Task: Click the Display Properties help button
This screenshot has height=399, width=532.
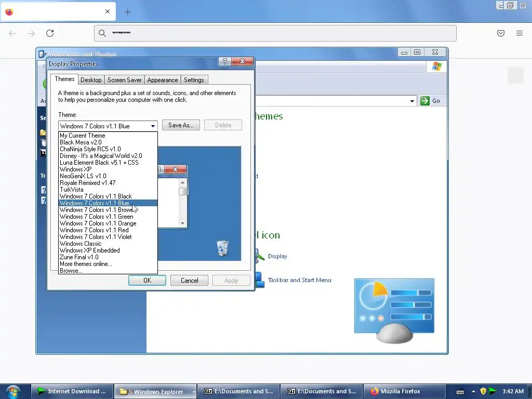Action: (224, 61)
